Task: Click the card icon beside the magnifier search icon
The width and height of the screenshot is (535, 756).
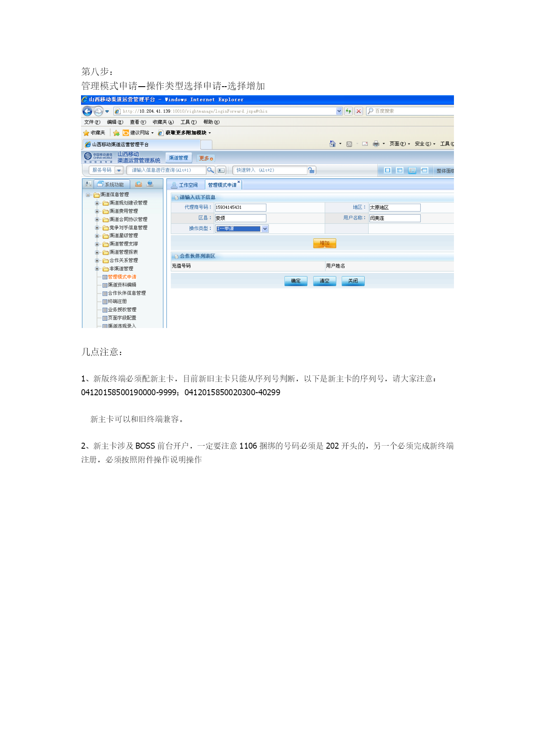Action: click(x=221, y=170)
